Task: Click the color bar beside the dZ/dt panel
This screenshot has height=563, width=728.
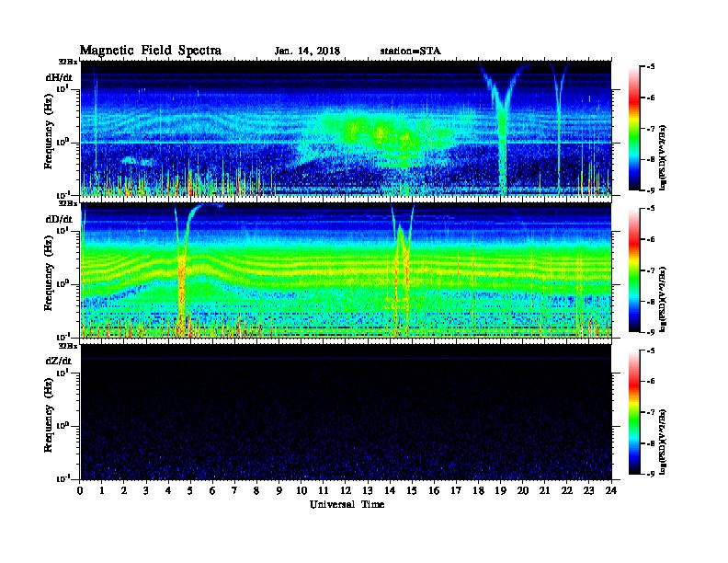Action: 633,412
